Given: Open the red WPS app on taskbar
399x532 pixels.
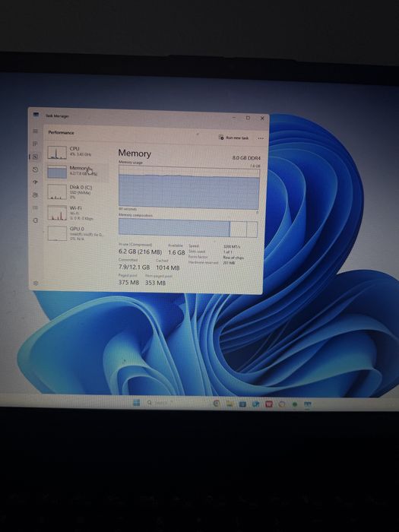Looking at the screenshot, I should click(269, 404).
